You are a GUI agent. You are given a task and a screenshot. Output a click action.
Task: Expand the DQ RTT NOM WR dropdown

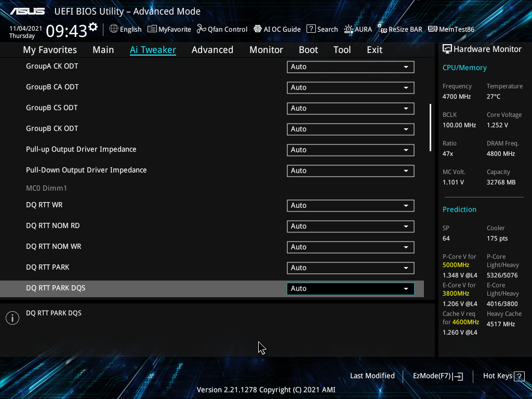point(351,247)
